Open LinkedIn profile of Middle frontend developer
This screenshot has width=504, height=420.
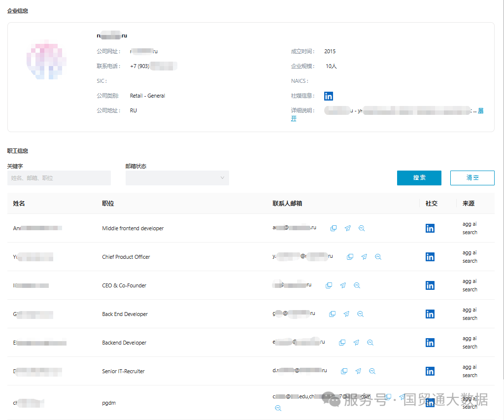coord(430,228)
